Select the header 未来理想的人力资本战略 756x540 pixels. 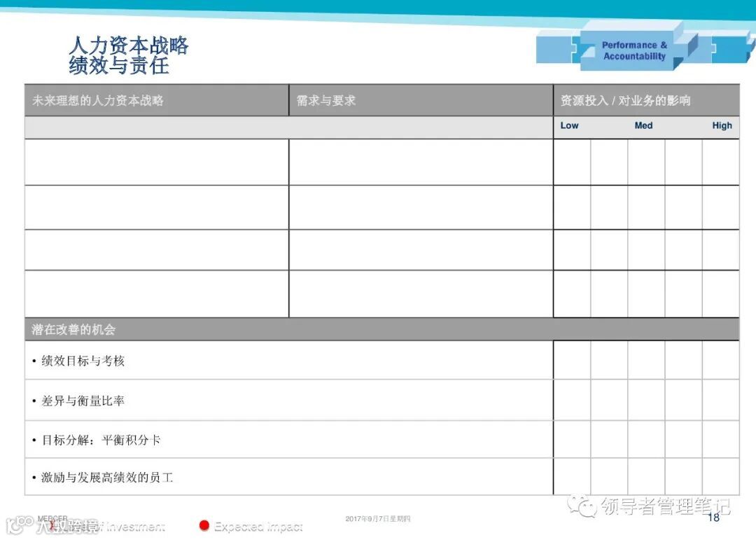click(x=98, y=100)
